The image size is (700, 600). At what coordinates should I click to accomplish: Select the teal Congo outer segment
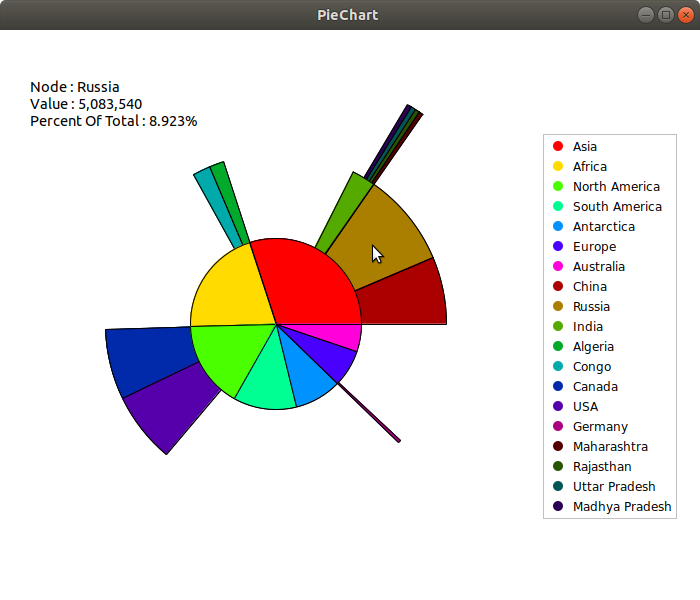[219, 208]
